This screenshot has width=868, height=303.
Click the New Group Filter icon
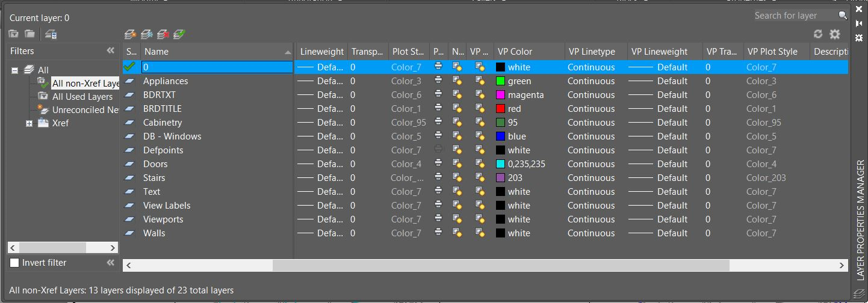tap(29, 34)
